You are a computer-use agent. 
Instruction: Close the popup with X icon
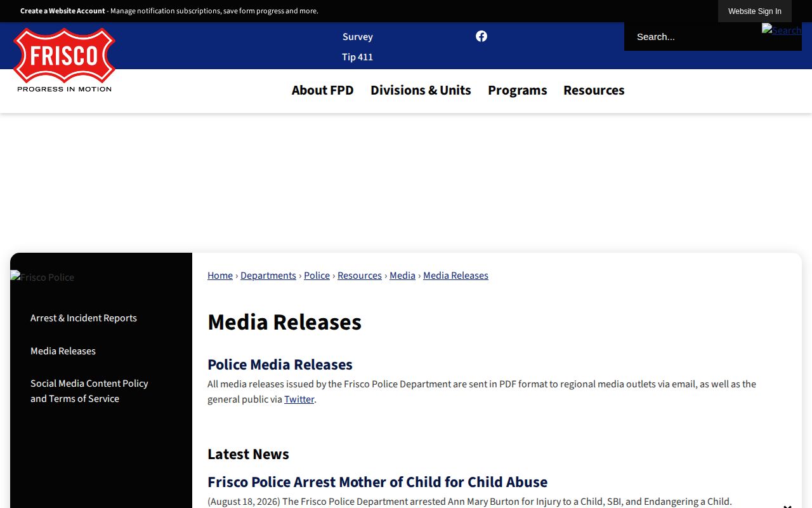point(787,505)
